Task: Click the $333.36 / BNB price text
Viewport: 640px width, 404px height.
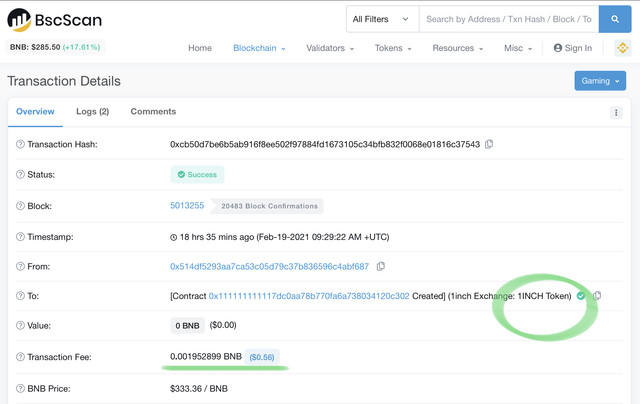Action: coord(199,388)
